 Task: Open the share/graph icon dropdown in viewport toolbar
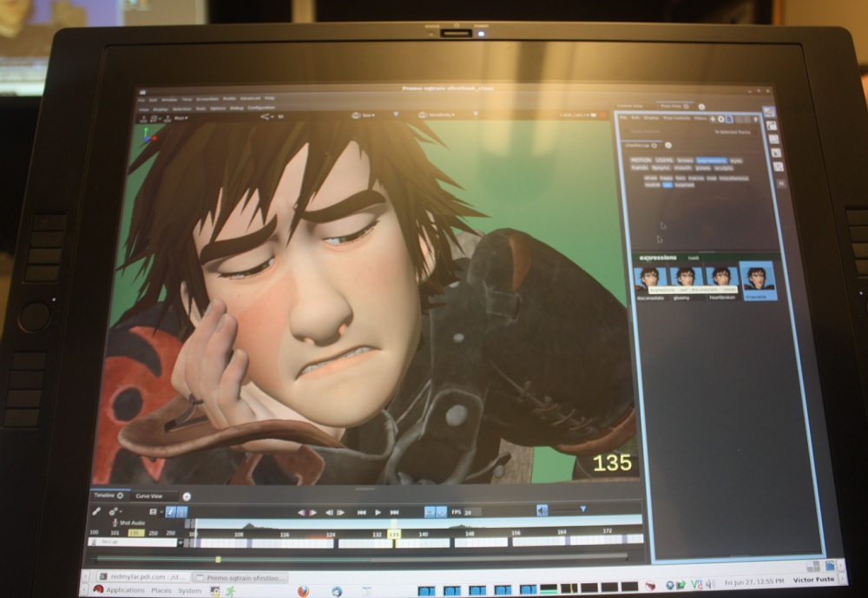267,117
